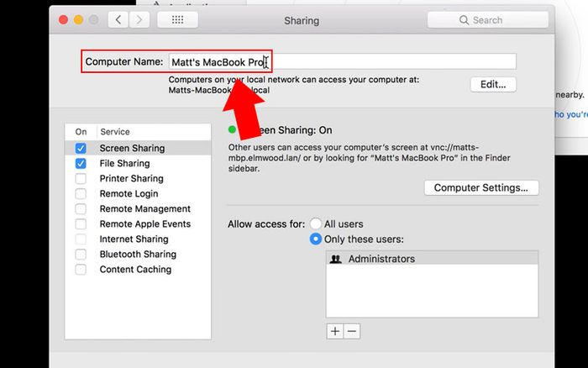Select the Remote Apple Events service row
Screen dimensions: 588x368
(x=138, y=224)
